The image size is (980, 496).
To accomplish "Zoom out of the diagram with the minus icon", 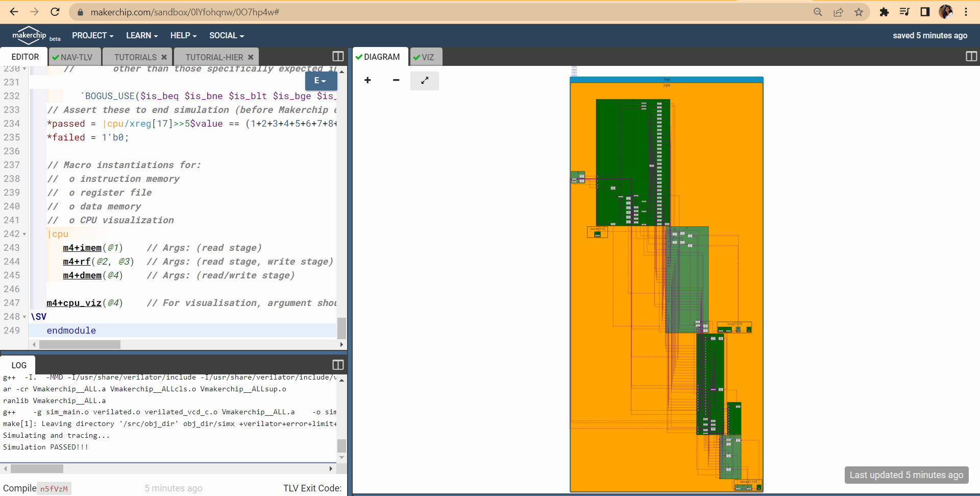I will point(396,81).
